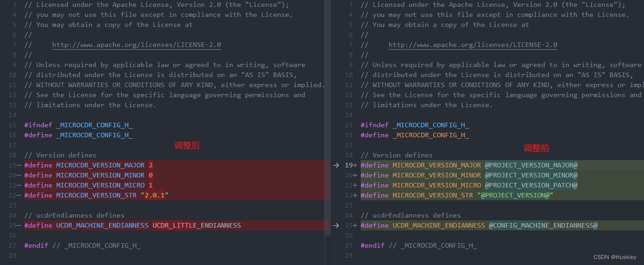
Task: Open the Apache License link in left pane
Action: pyautogui.click(x=136, y=44)
